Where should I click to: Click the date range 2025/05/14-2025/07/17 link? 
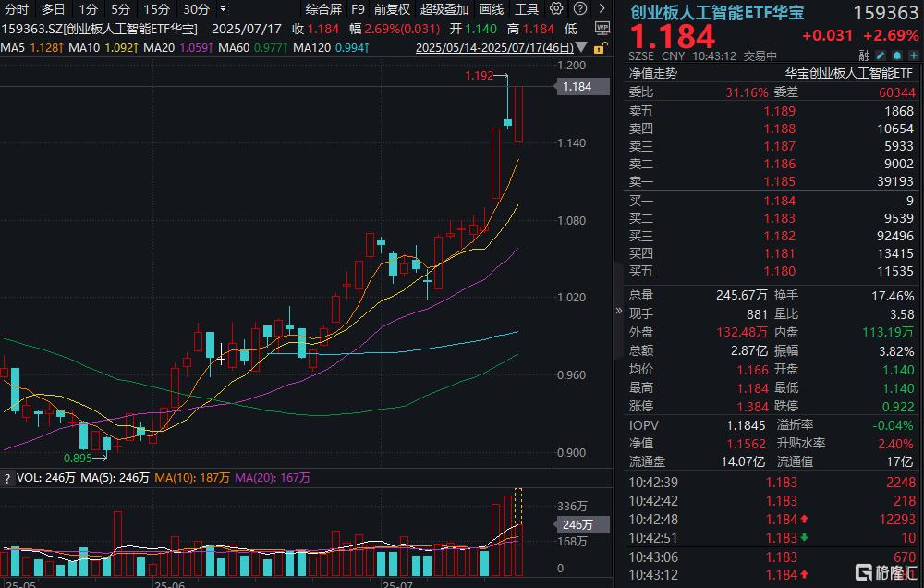tap(495, 48)
